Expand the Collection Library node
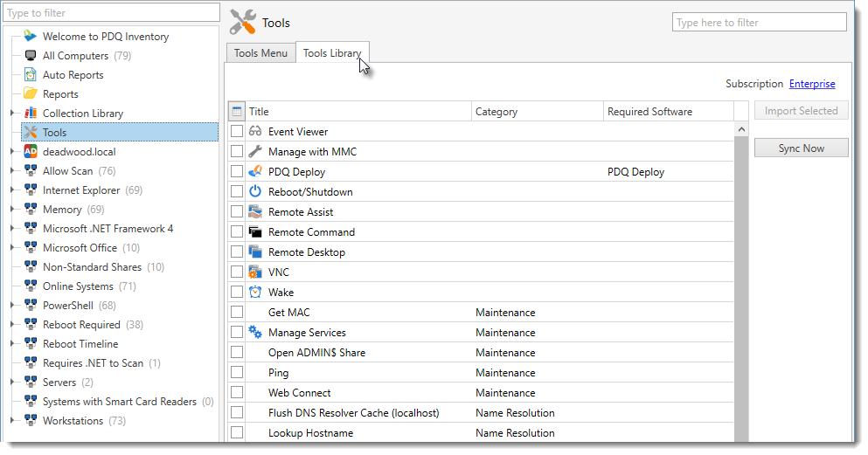868x455 pixels. coord(12,113)
